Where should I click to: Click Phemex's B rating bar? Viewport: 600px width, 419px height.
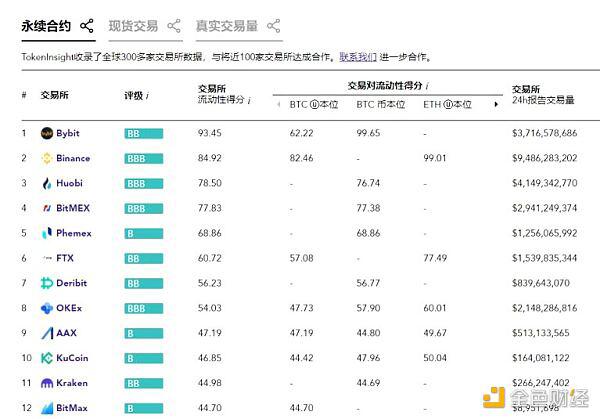click(x=144, y=233)
